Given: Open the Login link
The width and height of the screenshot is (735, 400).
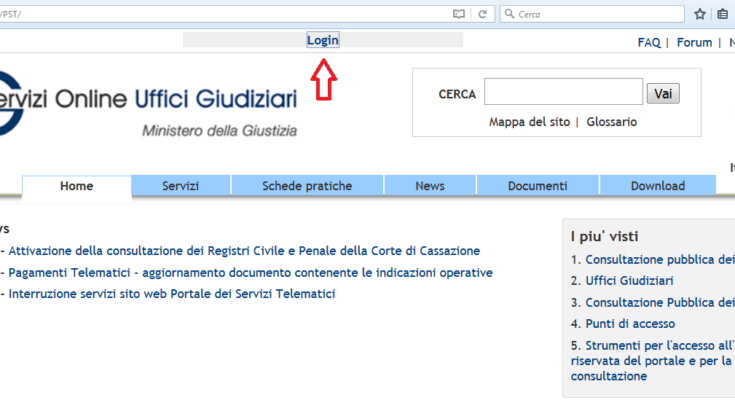Looking at the screenshot, I should (322, 40).
